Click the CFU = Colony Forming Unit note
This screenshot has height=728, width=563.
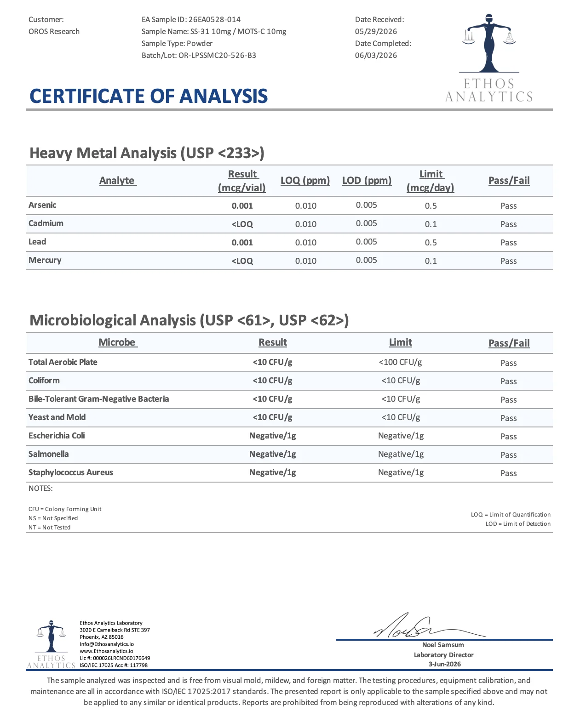click(x=65, y=509)
